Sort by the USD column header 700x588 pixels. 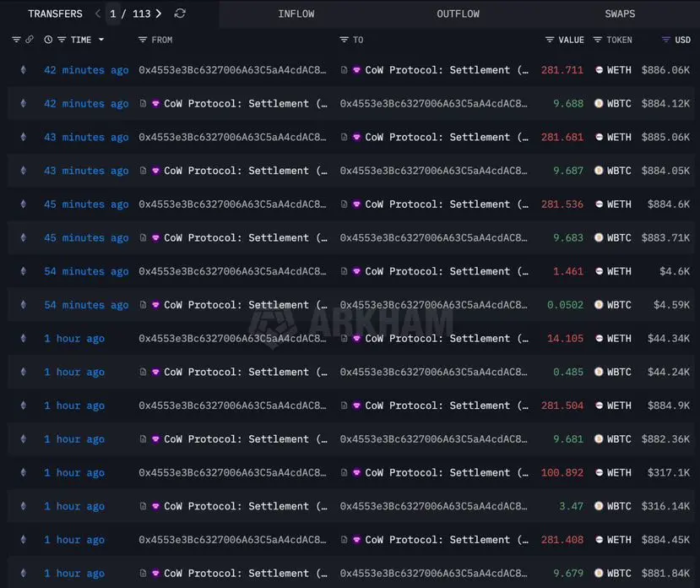pos(682,40)
